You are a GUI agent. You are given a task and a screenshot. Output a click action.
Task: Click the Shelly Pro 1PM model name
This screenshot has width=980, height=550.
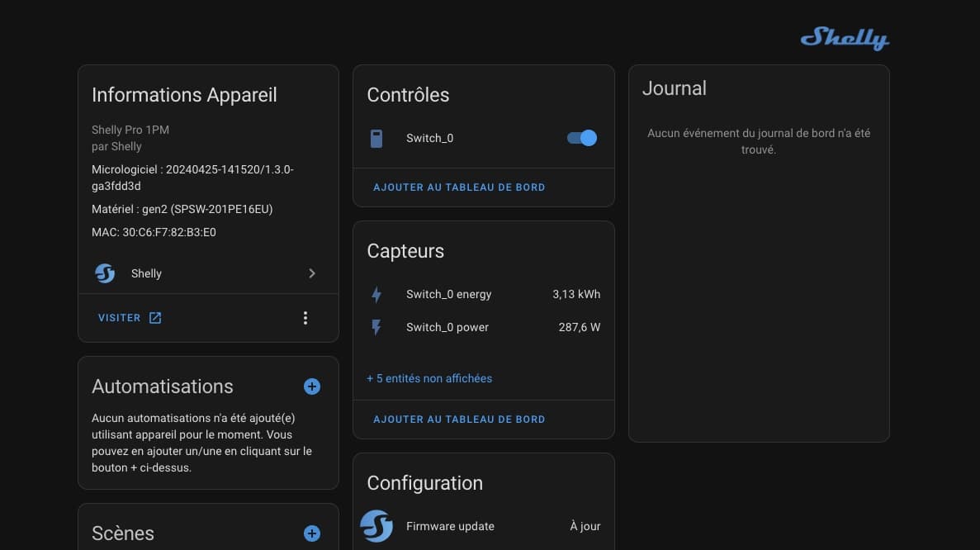pyautogui.click(x=130, y=130)
